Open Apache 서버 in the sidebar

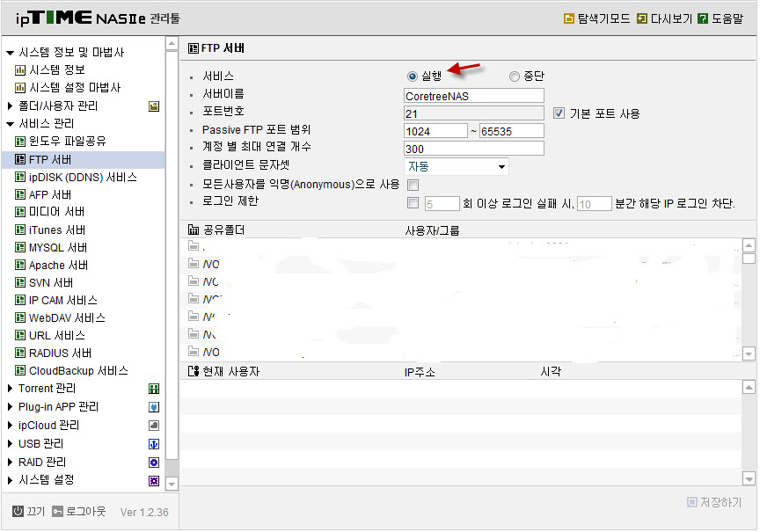coord(58,266)
